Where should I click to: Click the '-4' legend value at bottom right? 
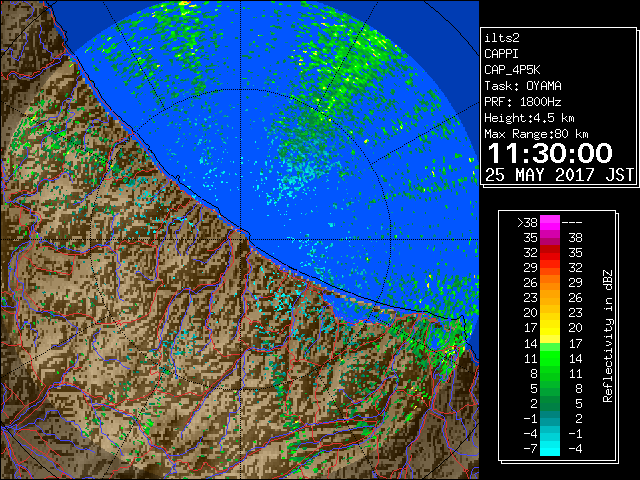[575, 448]
